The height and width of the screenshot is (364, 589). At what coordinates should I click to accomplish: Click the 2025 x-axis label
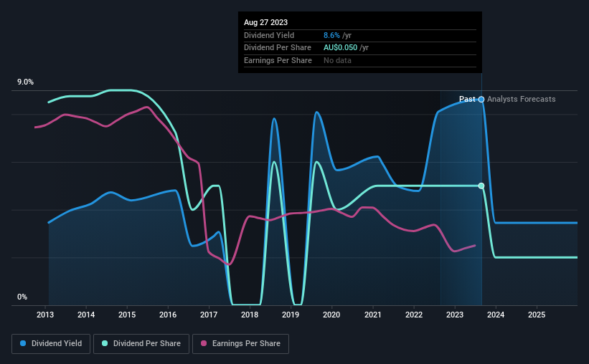point(537,315)
